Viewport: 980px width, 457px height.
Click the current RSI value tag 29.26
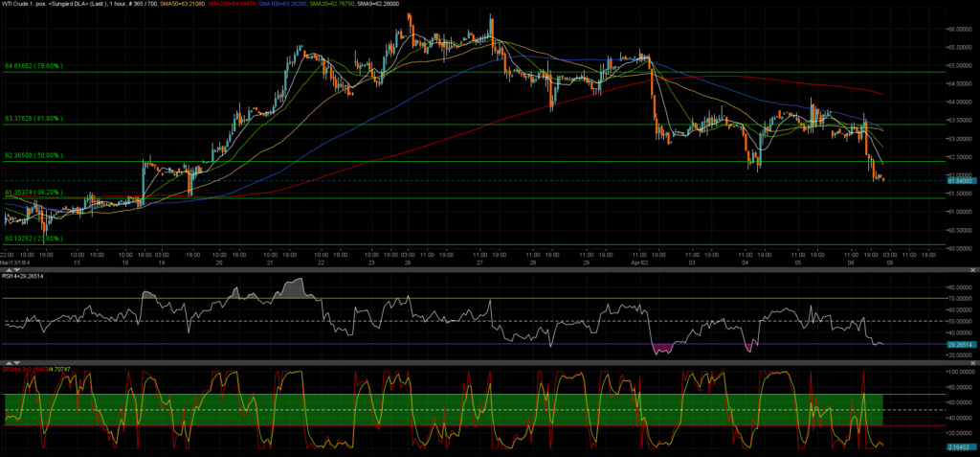pos(959,344)
